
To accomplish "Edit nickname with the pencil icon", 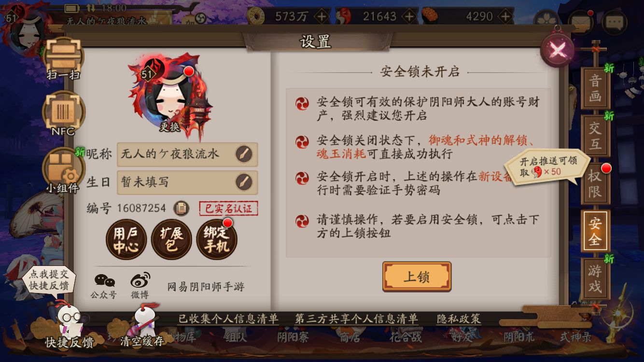I will 244,154.
